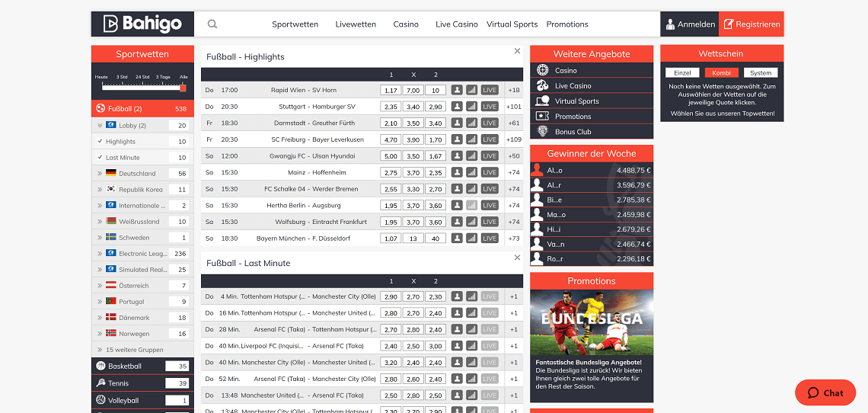Expand the Norwegen league group

pos(100,334)
